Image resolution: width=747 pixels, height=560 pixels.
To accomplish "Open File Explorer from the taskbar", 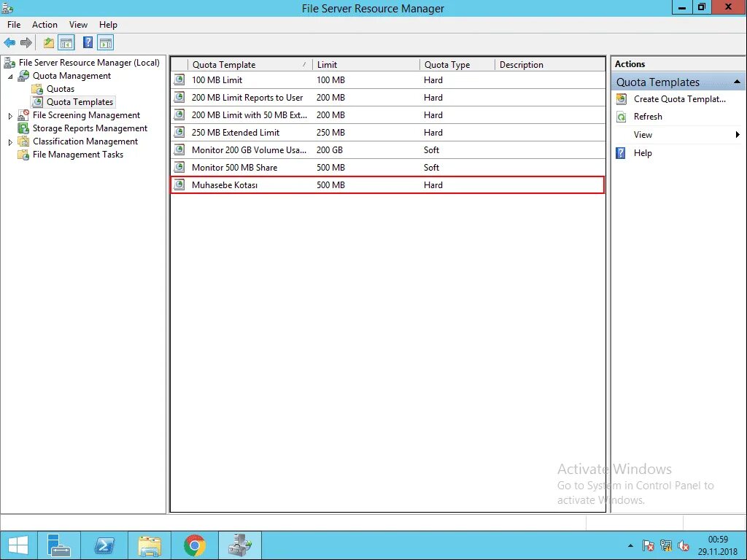I will 149,545.
